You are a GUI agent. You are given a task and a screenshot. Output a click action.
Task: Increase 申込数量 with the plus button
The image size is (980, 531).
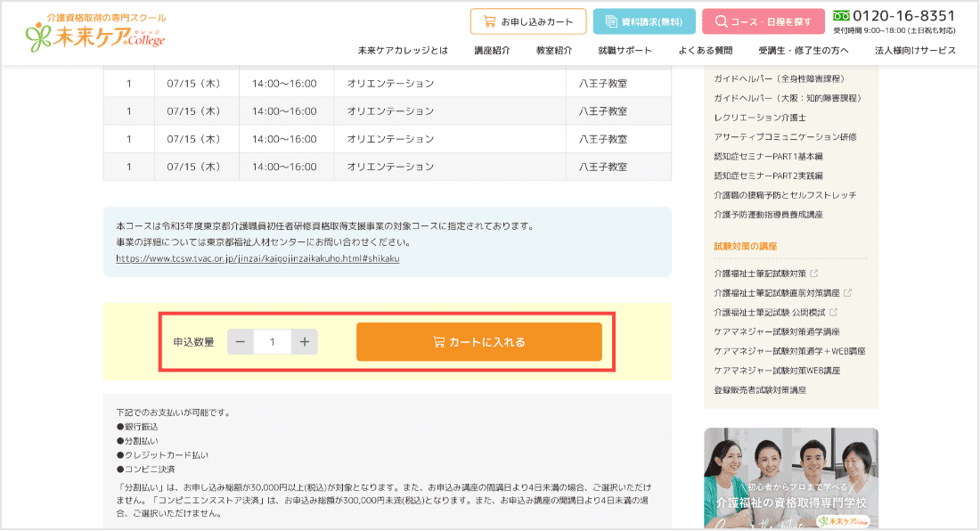[304, 340]
